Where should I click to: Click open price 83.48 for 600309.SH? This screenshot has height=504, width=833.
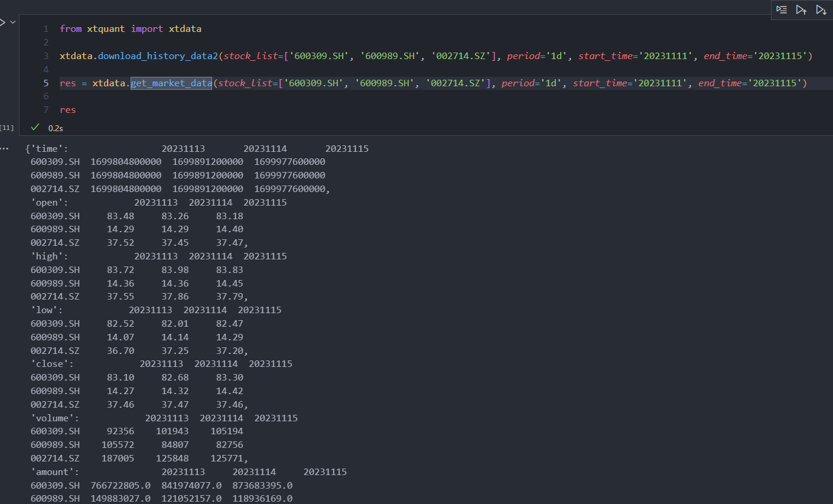pos(121,216)
